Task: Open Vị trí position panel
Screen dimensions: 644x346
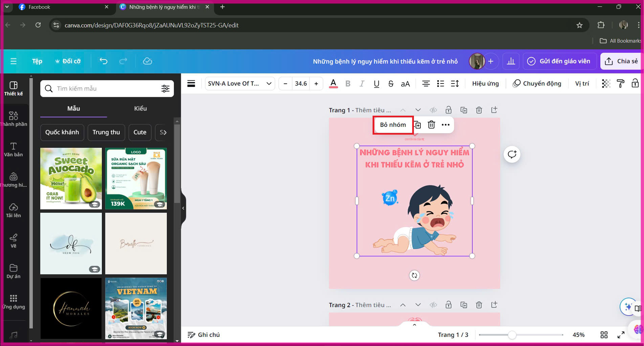Action: click(x=582, y=84)
